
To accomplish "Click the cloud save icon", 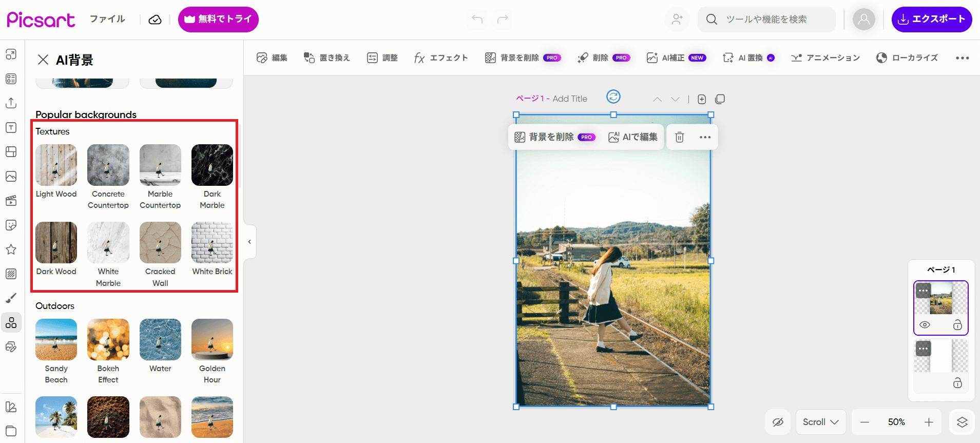I will [x=155, y=20].
